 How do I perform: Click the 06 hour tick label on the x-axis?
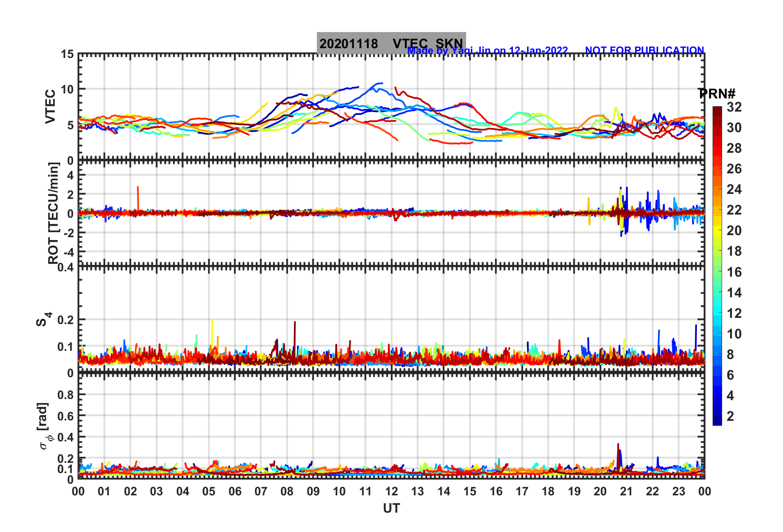(235, 491)
